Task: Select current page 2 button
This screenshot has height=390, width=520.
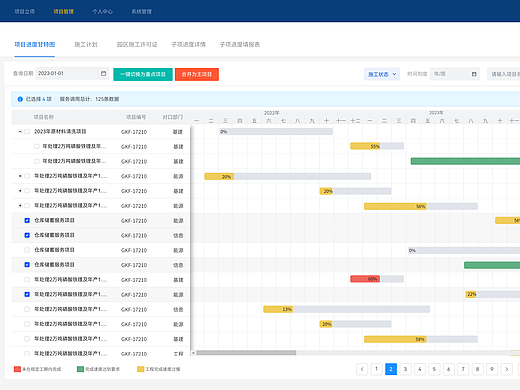Action: click(391, 369)
